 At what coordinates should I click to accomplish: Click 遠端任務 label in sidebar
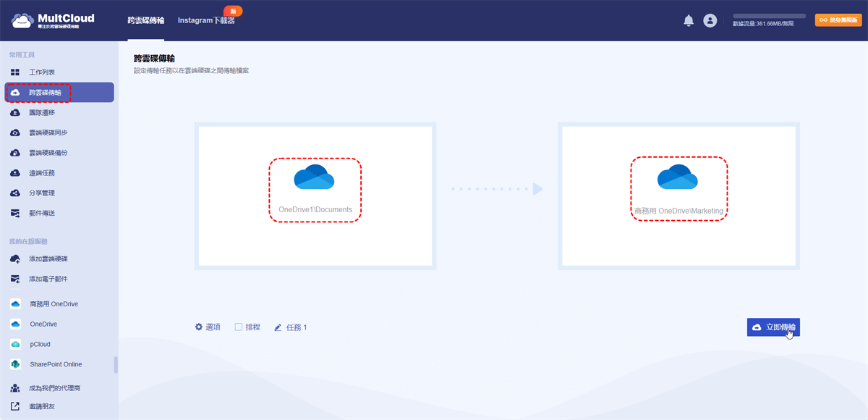42,173
